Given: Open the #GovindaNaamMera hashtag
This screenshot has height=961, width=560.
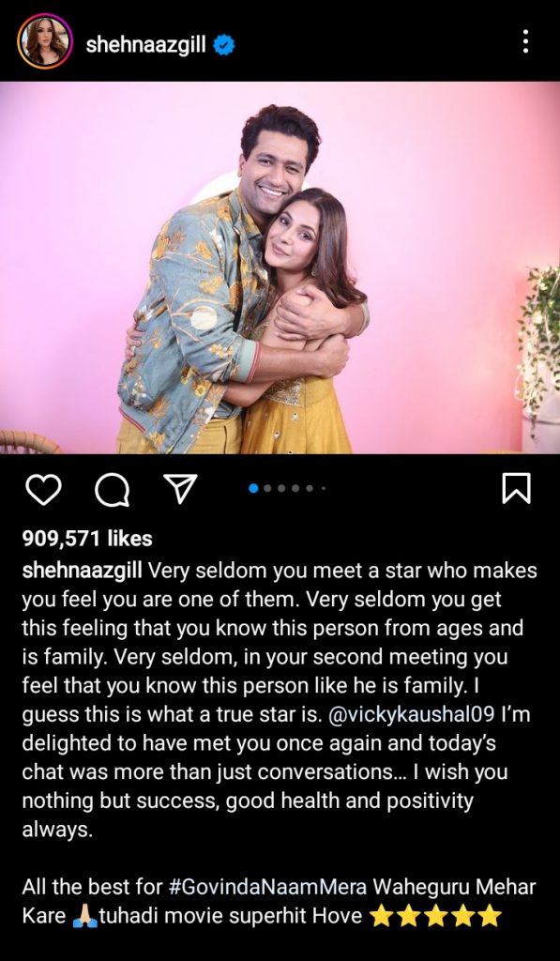Looking at the screenshot, I should 266,887.
